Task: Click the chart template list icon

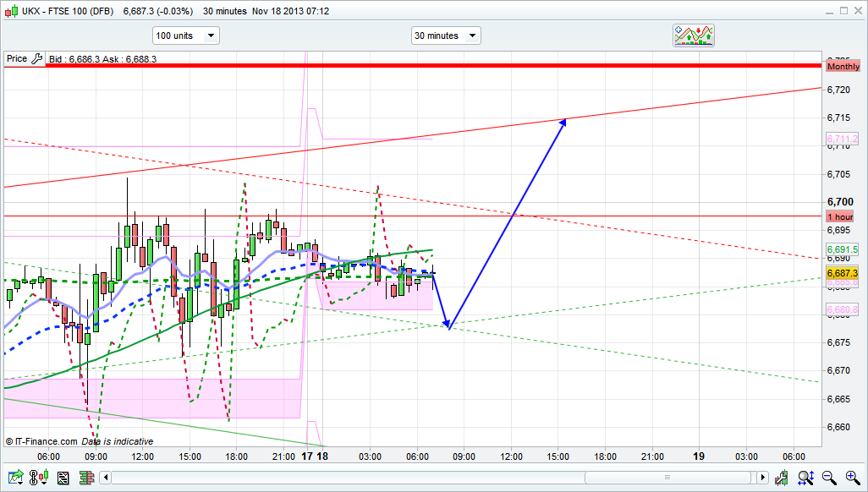Action: [63, 478]
